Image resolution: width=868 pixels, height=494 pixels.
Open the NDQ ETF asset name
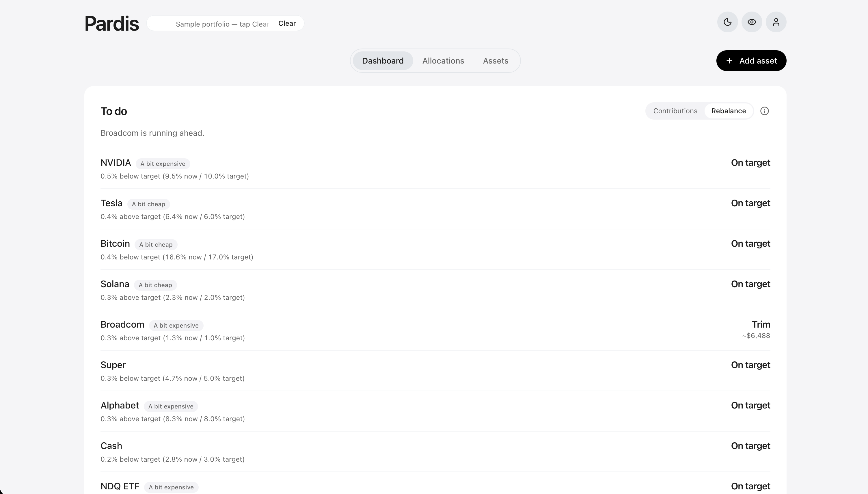pos(120,486)
